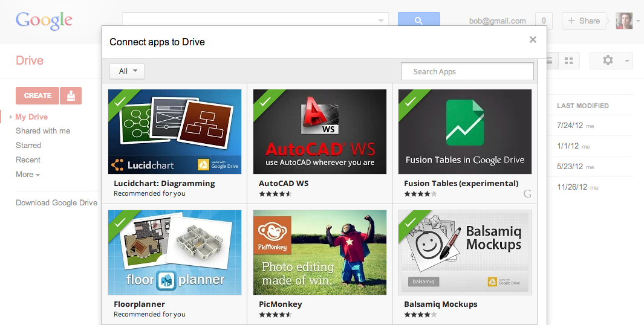Click the profile photo avatar
Viewport: 644px width, 325px height.
coord(624,21)
